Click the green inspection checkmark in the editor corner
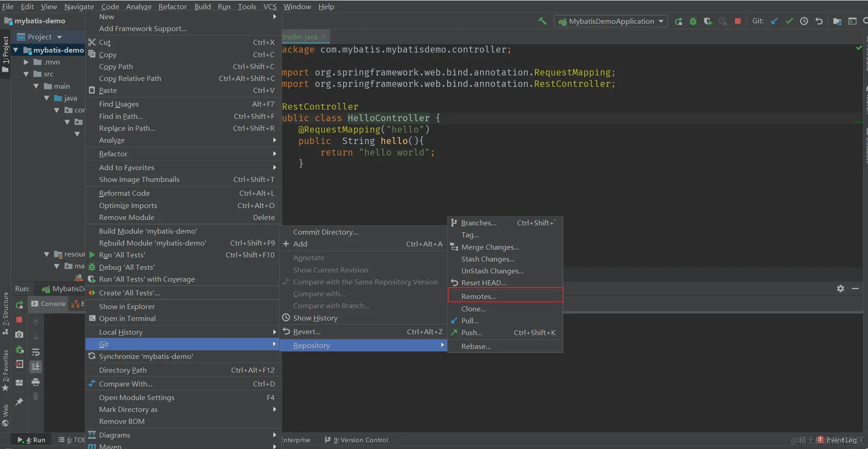The width and height of the screenshot is (868, 449). click(859, 48)
